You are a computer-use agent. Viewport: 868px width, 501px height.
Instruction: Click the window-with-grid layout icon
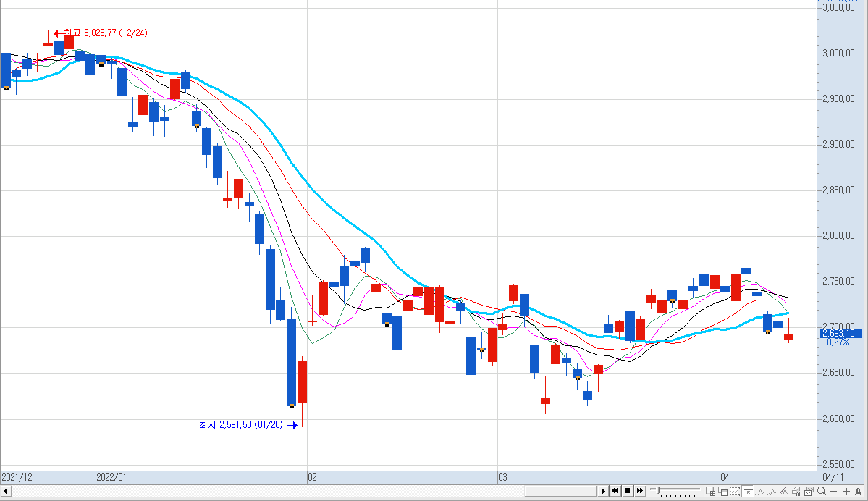(711, 491)
